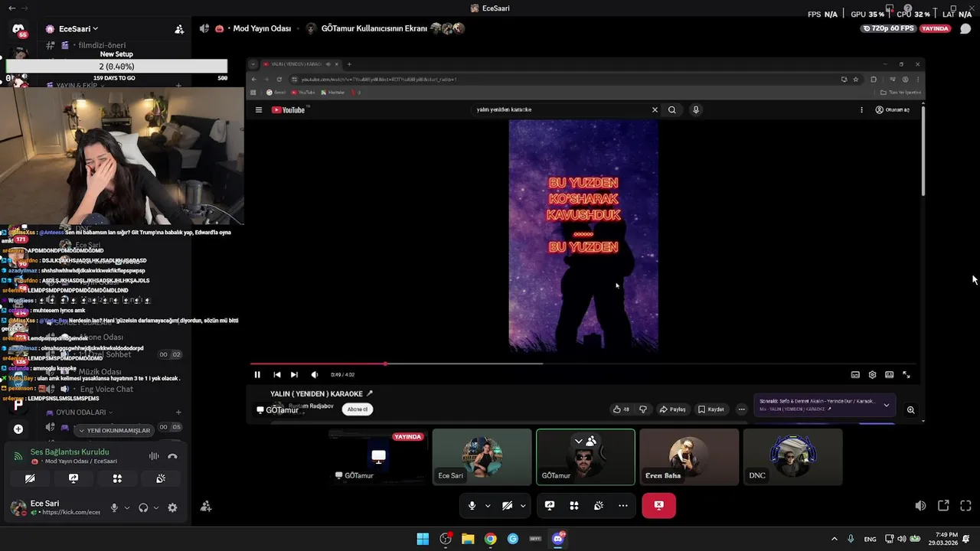This screenshot has width=980, height=551.
Task: Reload the page in the shared browser
Action: 279,80
